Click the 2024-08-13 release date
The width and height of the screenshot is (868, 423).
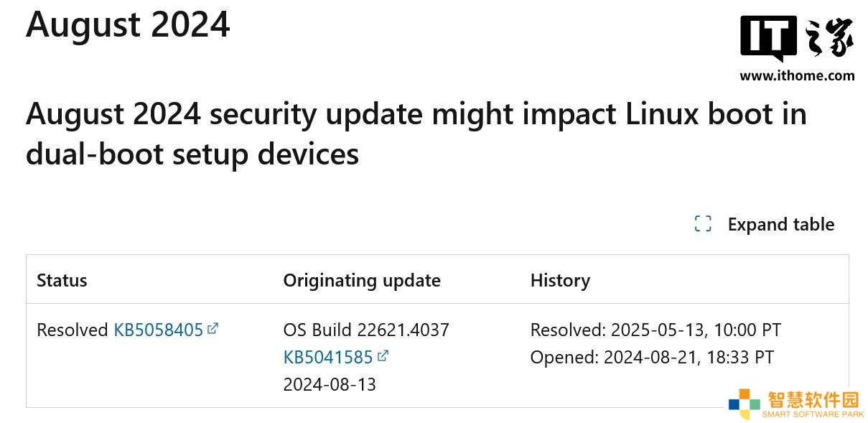pyautogui.click(x=330, y=384)
